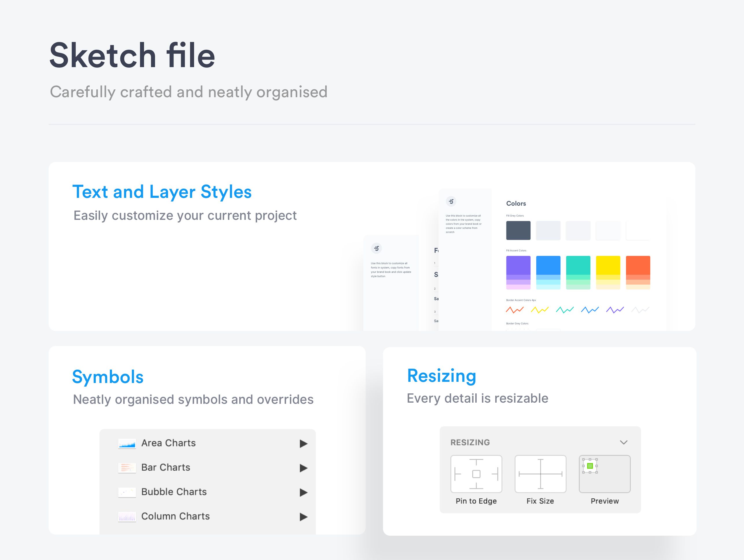This screenshot has width=744, height=560.
Task: Click the Pin to Edge resizing icon
Action: (x=476, y=474)
